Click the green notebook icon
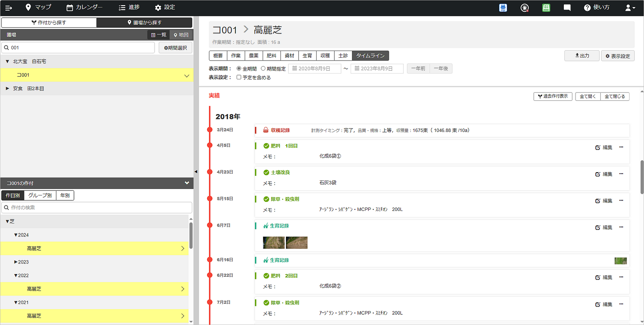 [x=546, y=8]
